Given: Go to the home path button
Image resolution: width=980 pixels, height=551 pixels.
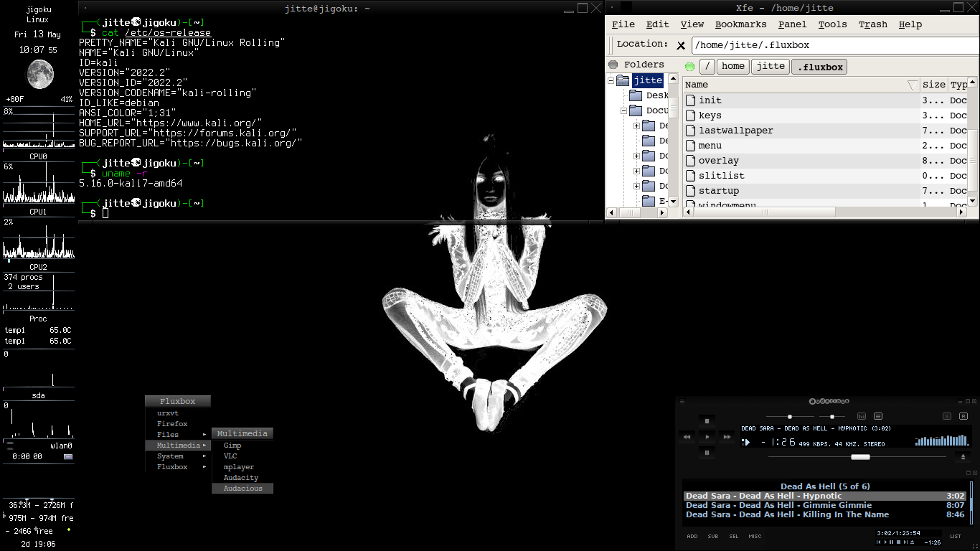Looking at the screenshot, I should coord(733,67).
